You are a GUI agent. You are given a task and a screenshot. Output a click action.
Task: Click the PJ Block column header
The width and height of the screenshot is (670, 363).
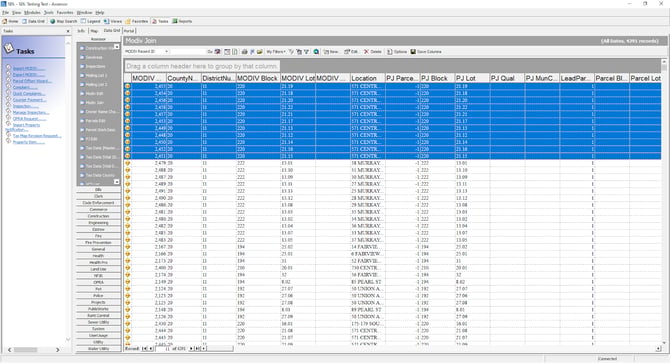pos(437,78)
